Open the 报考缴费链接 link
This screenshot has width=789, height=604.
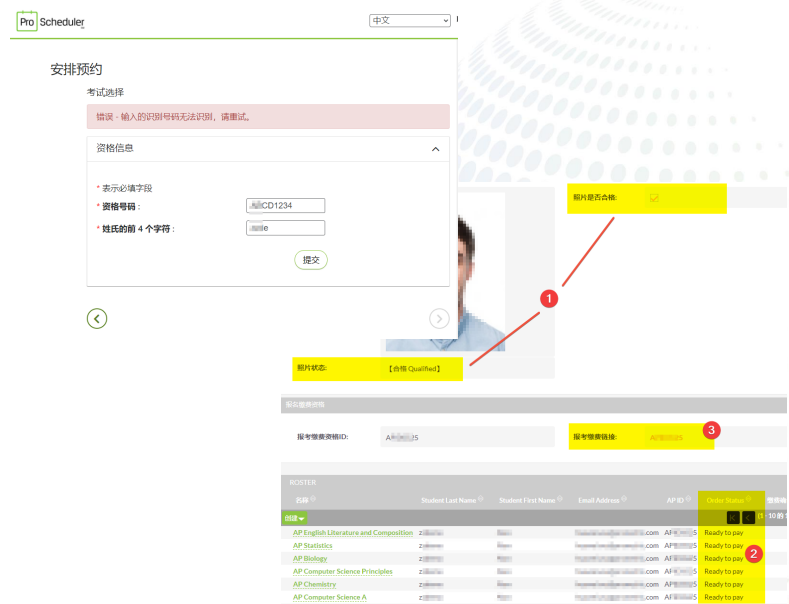[666, 437]
